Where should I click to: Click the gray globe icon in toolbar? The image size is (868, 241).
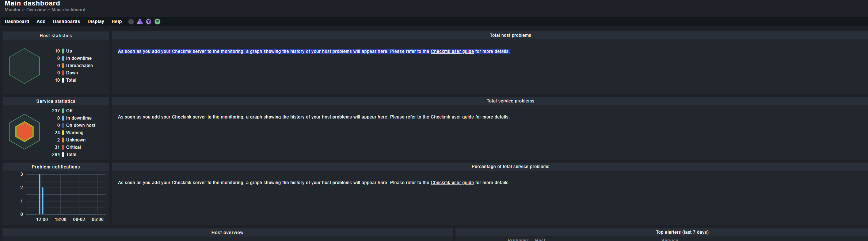pyautogui.click(x=131, y=22)
